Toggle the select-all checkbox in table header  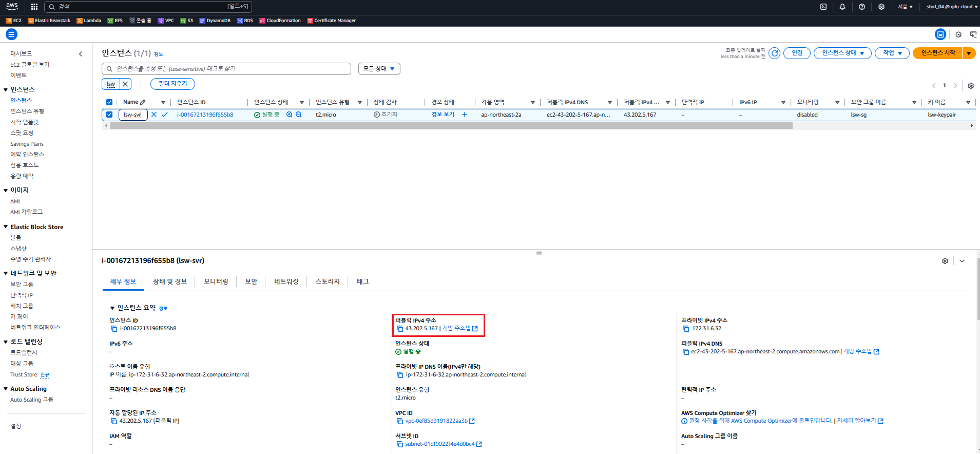[109, 102]
